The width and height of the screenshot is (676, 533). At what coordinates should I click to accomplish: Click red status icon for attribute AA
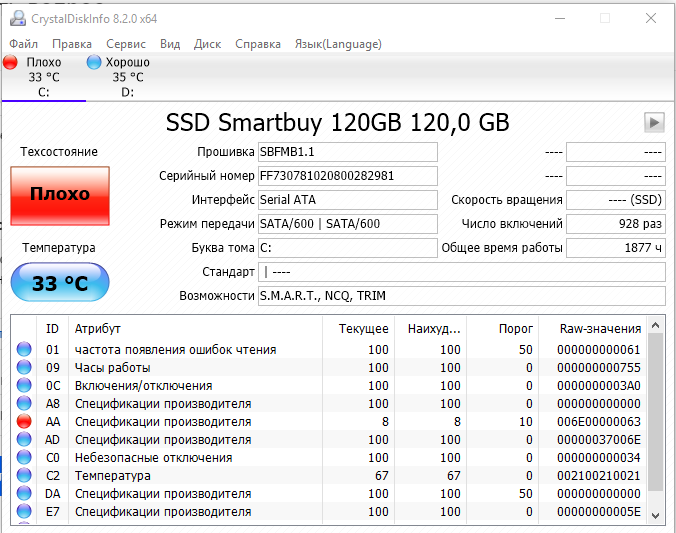[x=24, y=421]
